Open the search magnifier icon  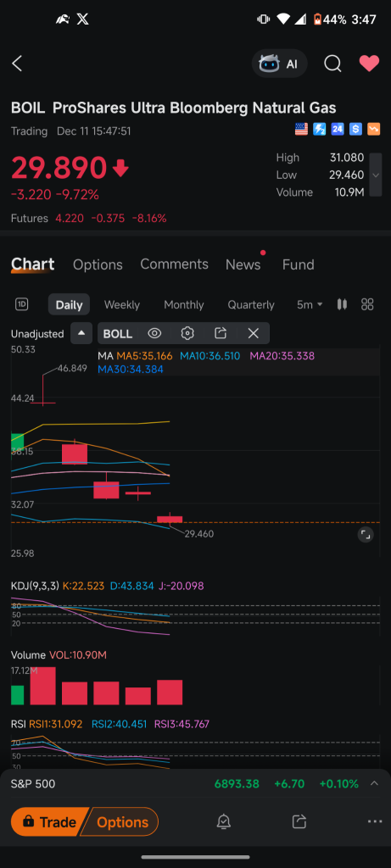tap(332, 64)
